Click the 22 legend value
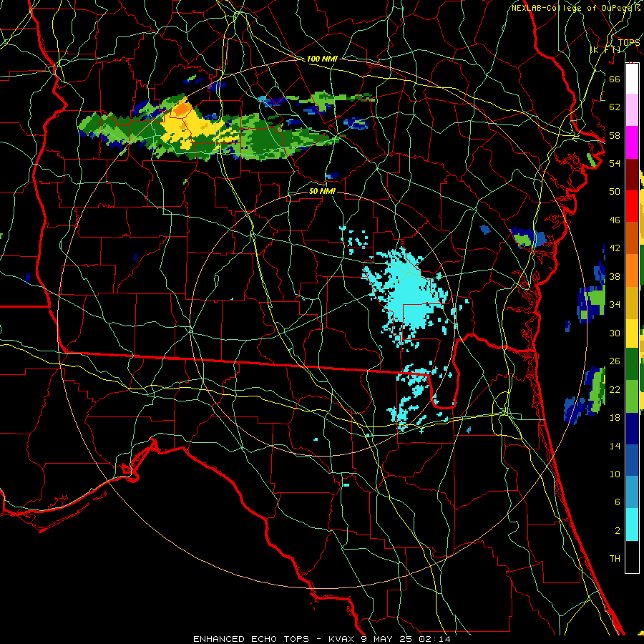The height and width of the screenshot is (644, 644). click(615, 389)
